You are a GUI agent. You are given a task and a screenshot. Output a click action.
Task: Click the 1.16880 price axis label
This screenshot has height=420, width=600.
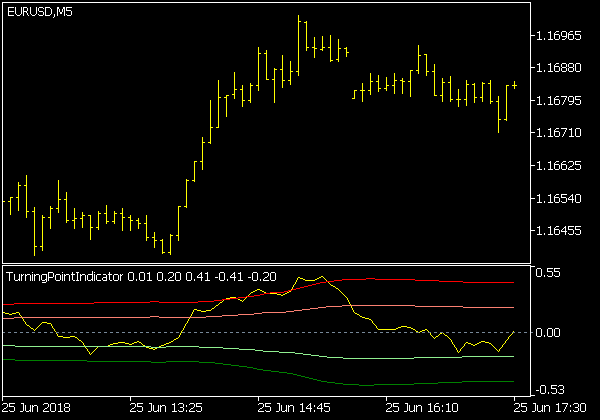(x=560, y=69)
